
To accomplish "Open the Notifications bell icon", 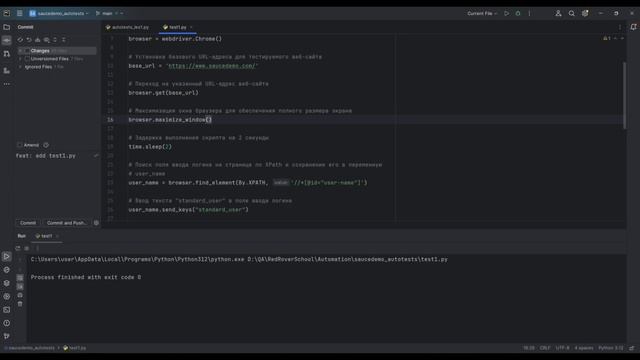I will (633, 27).
